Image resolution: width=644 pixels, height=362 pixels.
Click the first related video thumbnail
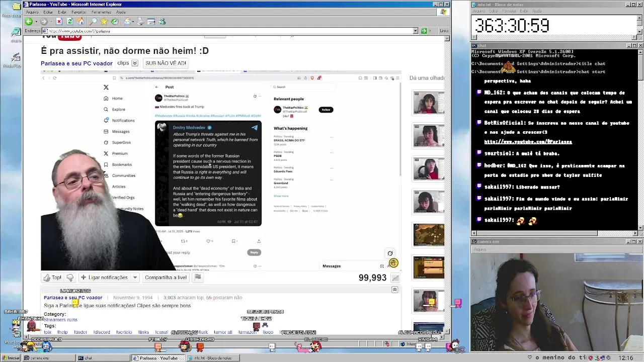tap(429, 103)
